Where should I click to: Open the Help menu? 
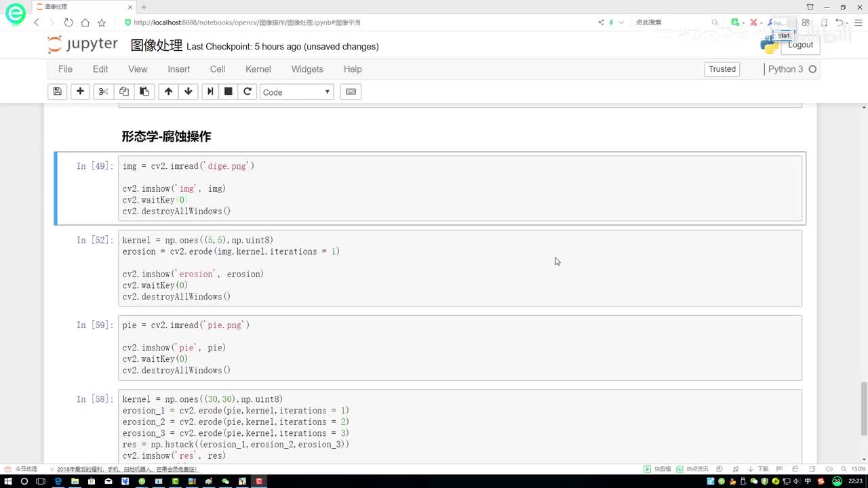[x=353, y=69]
